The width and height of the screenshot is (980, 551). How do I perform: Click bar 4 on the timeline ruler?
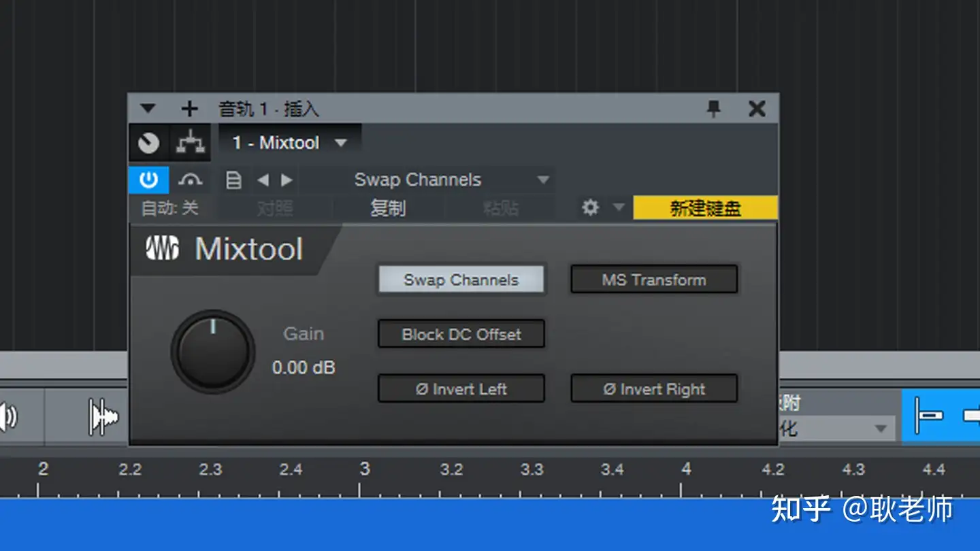point(686,469)
